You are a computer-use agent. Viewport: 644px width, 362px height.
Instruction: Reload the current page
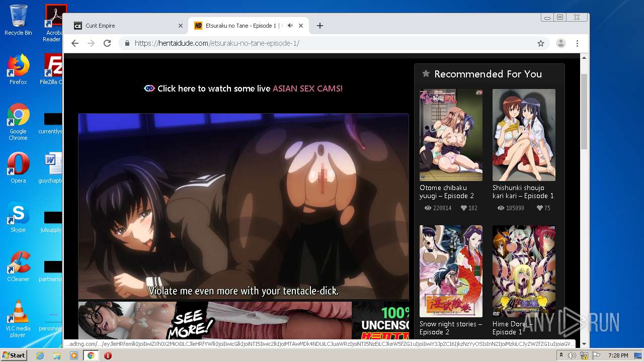tap(107, 43)
